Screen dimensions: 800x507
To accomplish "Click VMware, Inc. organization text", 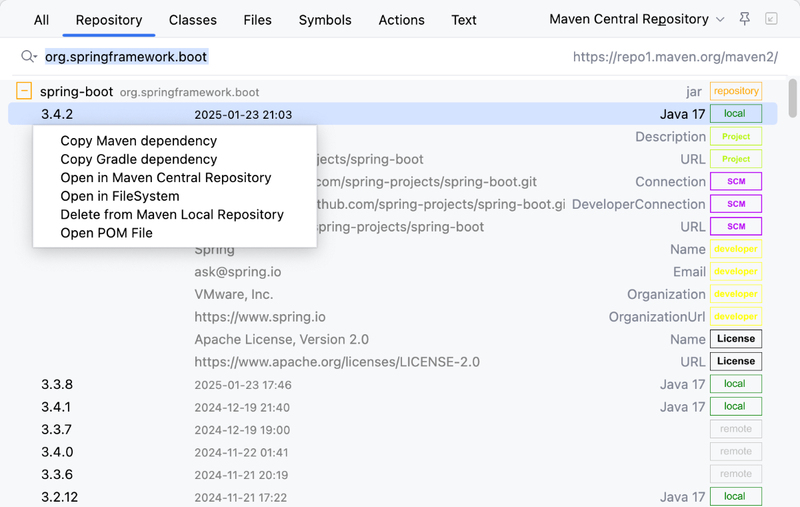I will pyautogui.click(x=234, y=294).
